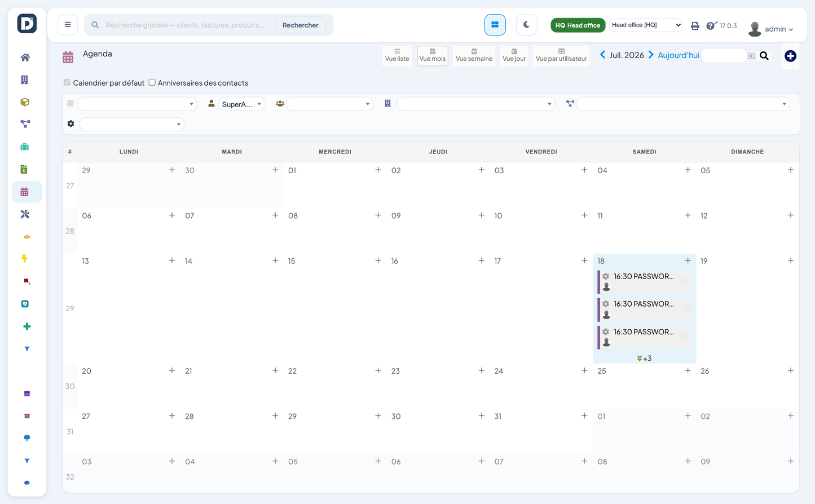Viewport: 815px width, 504px height.
Task: Open the date picker calendar icon
Action: click(x=751, y=56)
